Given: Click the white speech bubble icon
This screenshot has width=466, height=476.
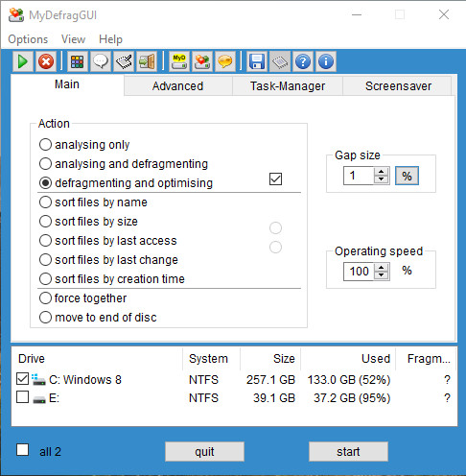Looking at the screenshot, I should [101, 61].
